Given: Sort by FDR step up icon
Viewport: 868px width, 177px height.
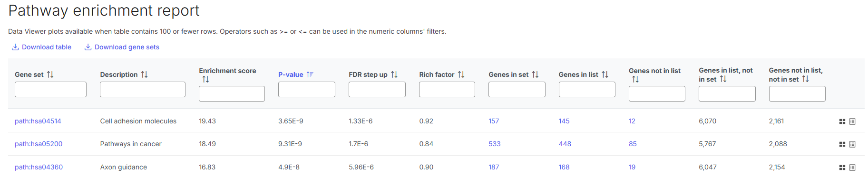Looking at the screenshot, I should point(394,75).
